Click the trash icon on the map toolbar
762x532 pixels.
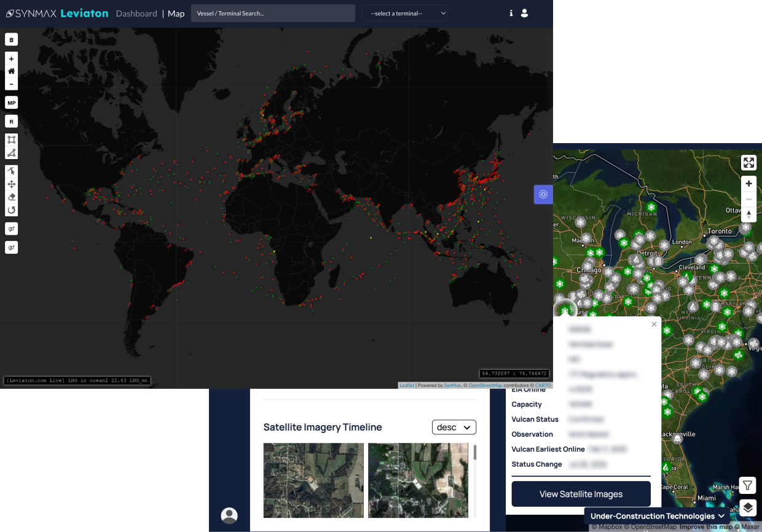click(x=11, y=39)
